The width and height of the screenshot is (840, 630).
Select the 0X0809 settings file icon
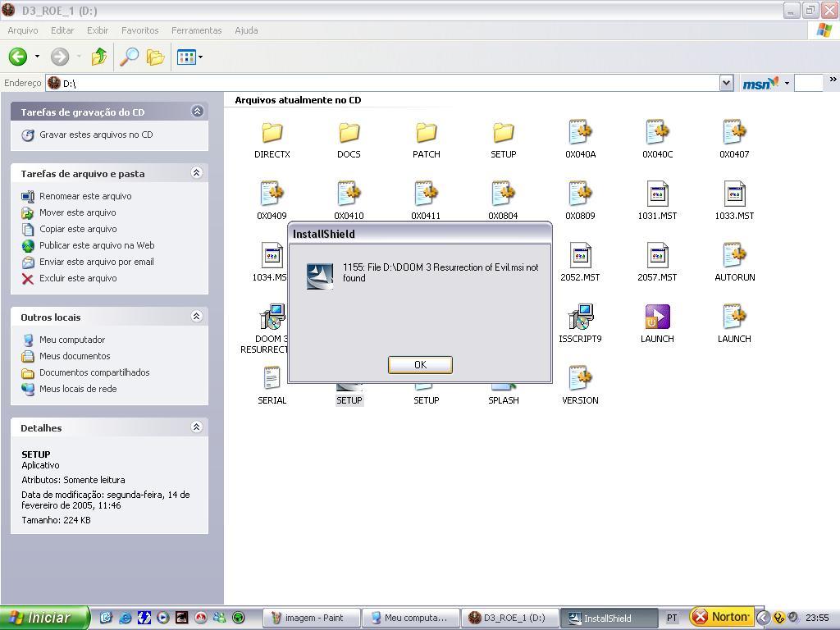[x=580, y=194]
